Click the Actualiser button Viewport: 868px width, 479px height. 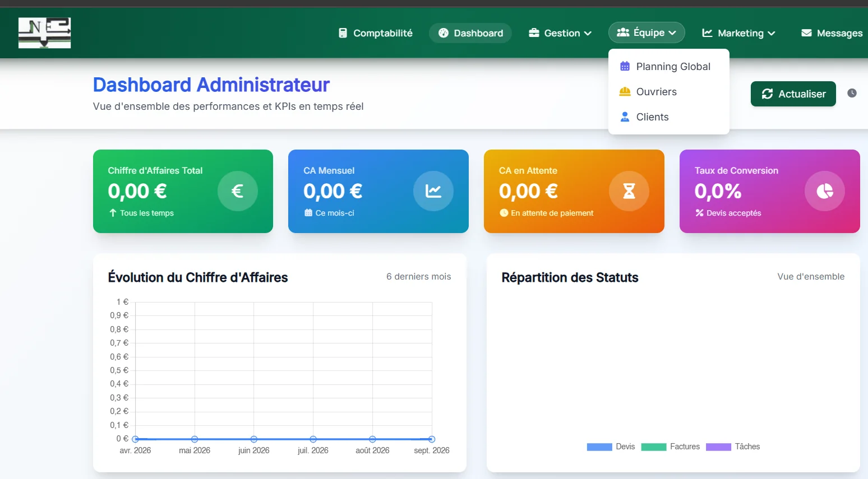tap(793, 94)
